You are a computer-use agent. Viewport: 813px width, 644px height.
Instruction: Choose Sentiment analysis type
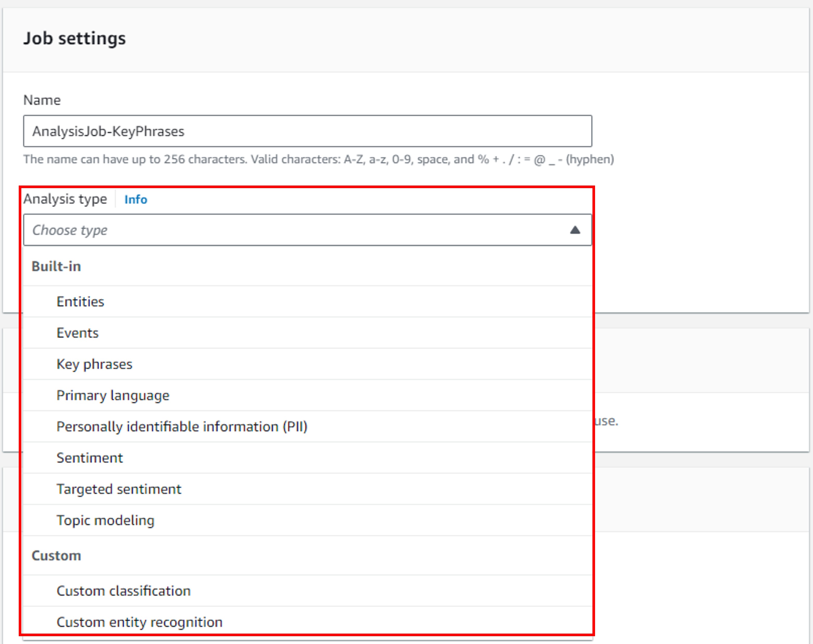90,458
